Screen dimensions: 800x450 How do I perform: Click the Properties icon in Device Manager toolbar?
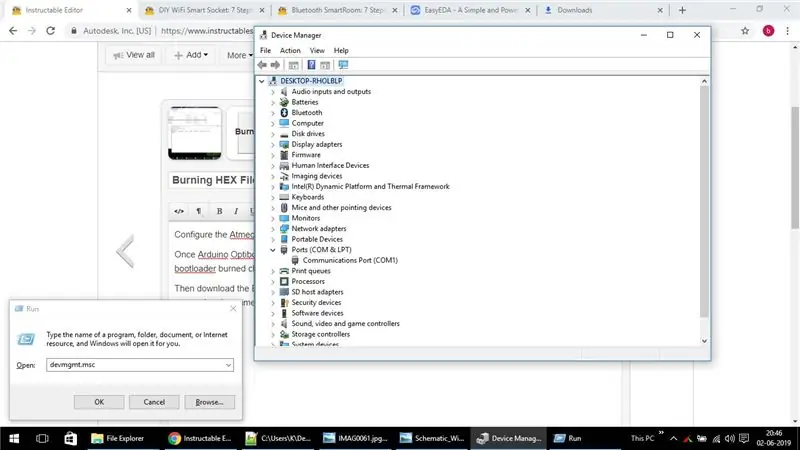pyautogui.click(x=293, y=65)
